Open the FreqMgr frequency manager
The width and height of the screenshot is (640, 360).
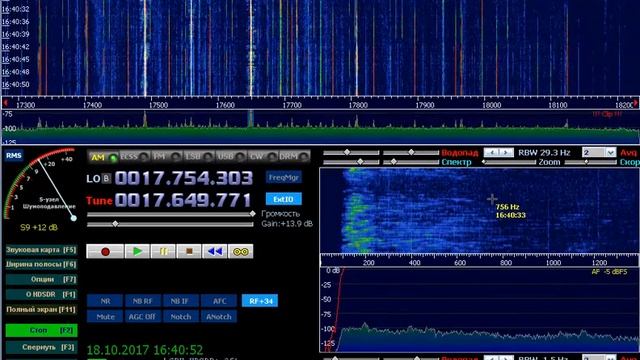[x=284, y=178]
